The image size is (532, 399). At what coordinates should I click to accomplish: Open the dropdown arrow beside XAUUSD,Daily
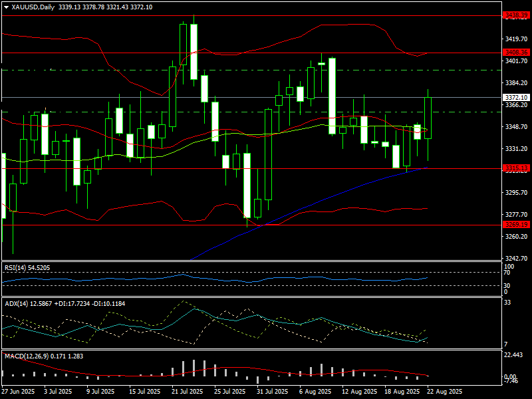(x=7, y=7)
